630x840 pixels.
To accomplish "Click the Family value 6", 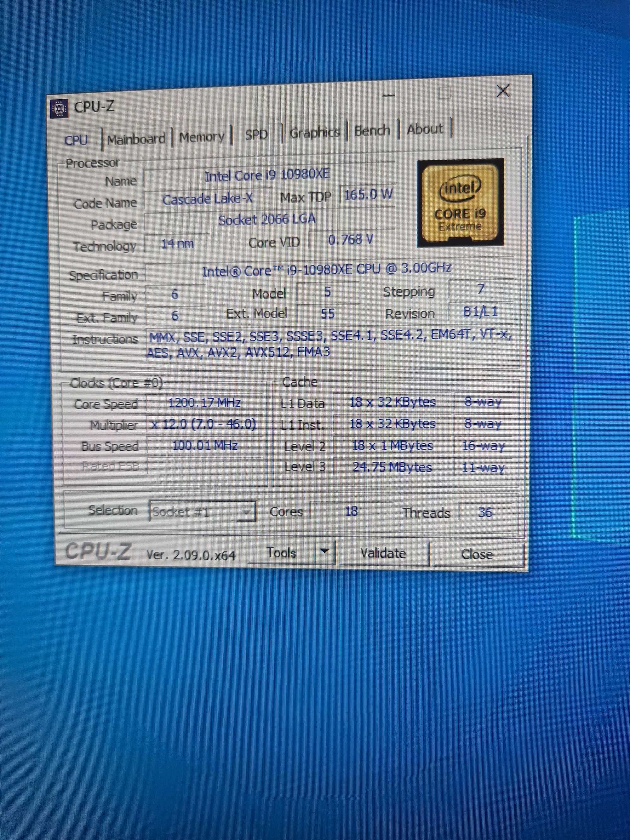I will coord(175,294).
